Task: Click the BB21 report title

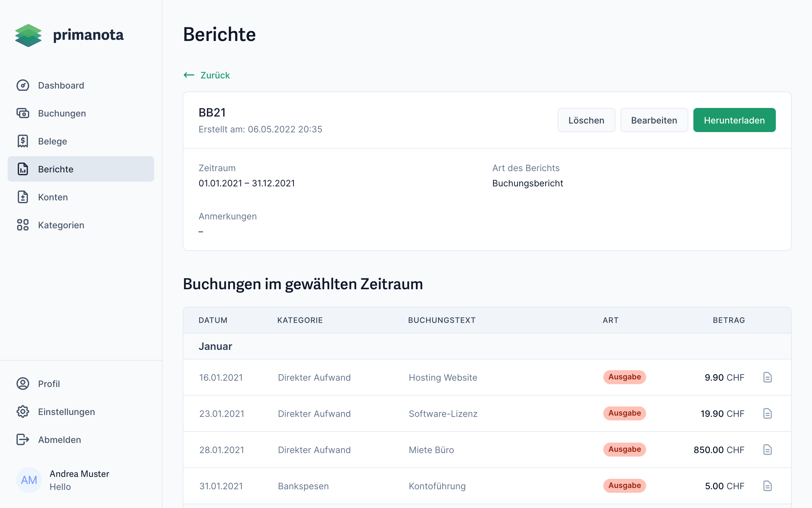Action: [212, 112]
